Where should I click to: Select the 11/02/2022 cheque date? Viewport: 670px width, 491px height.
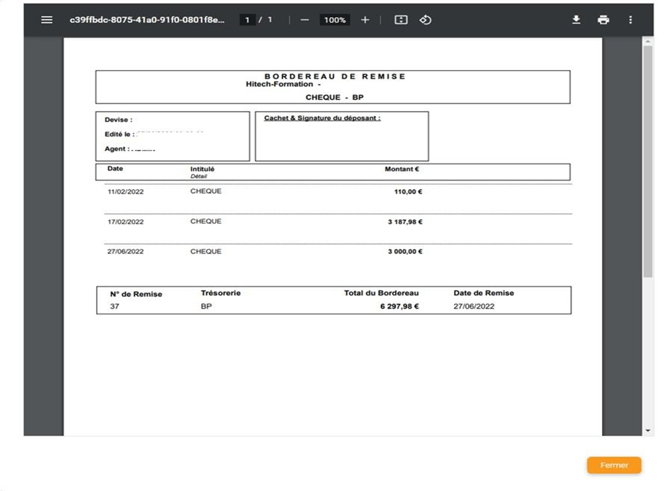(x=125, y=192)
